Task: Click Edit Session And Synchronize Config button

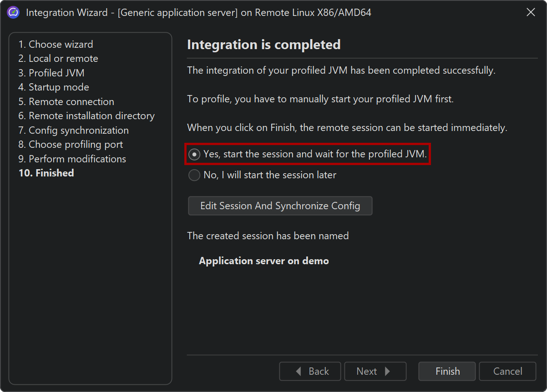Action: pyautogui.click(x=280, y=206)
